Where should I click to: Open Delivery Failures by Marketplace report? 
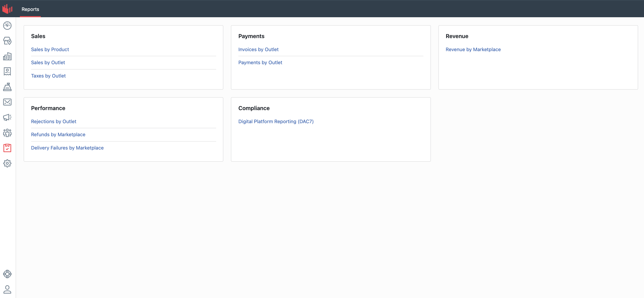(x=67, y=148)
